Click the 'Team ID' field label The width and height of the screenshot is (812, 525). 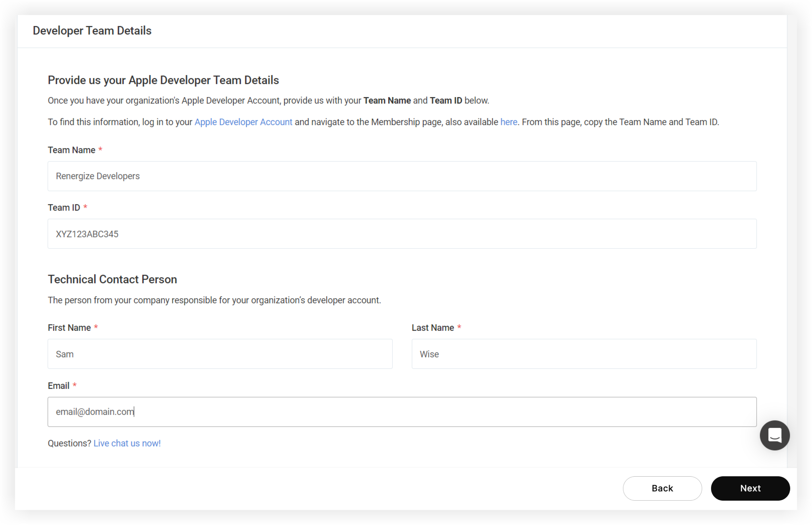tap(64, 208)
